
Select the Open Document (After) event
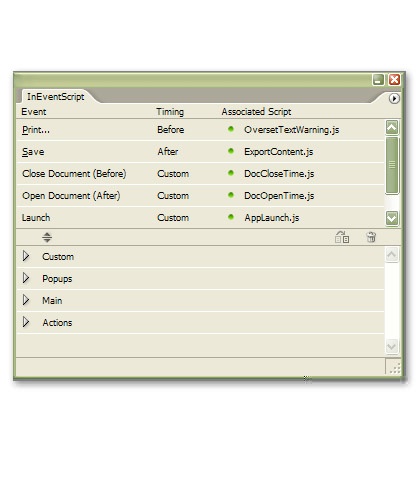200,196
